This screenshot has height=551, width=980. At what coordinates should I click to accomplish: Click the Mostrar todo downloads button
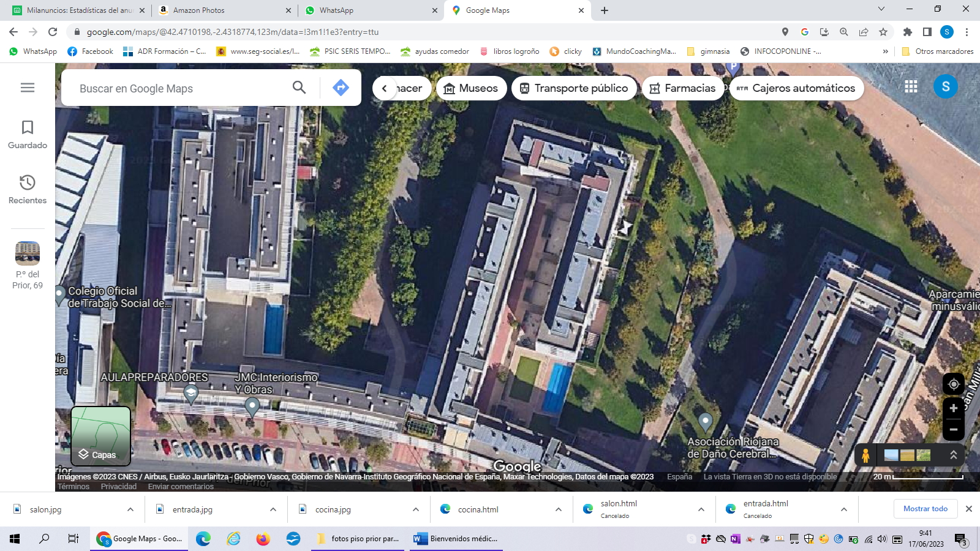tap(925, 509)
